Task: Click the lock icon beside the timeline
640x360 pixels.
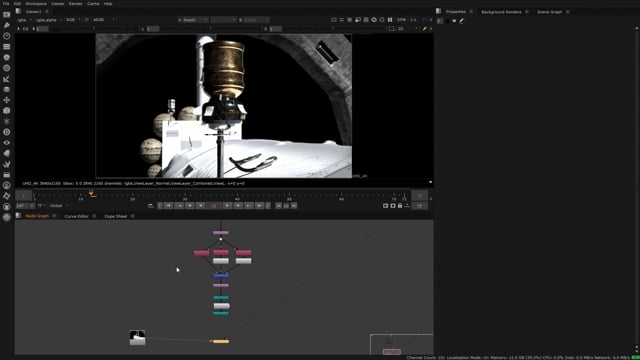Action: click(x=400, y=206)
